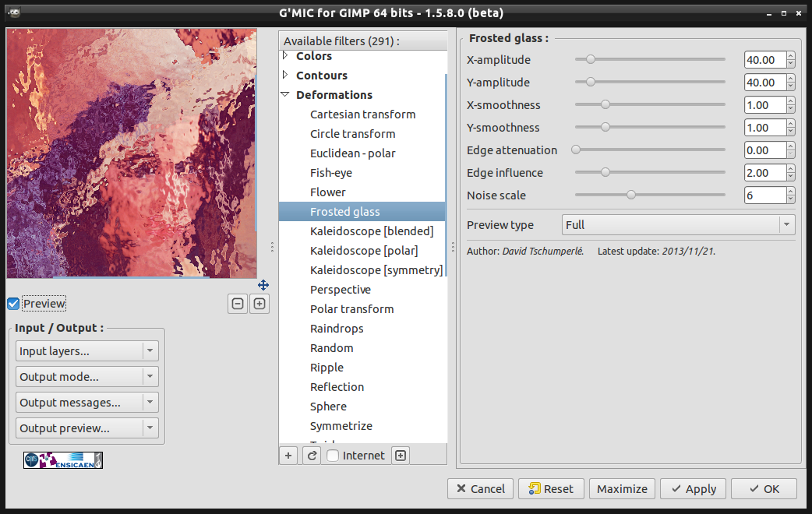Add filter with the plus button below list
Viewport: 812px width, 514px height.
pos(288,456)
